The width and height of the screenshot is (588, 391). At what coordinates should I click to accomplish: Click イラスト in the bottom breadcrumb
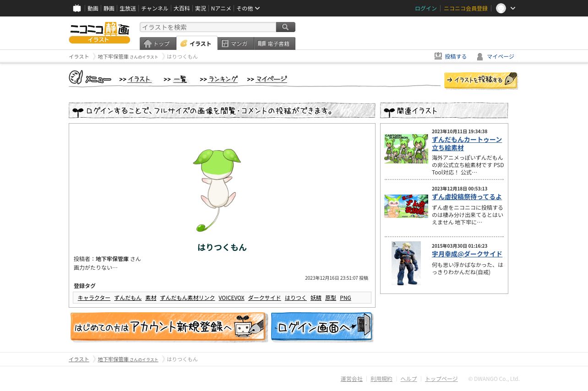79,359
